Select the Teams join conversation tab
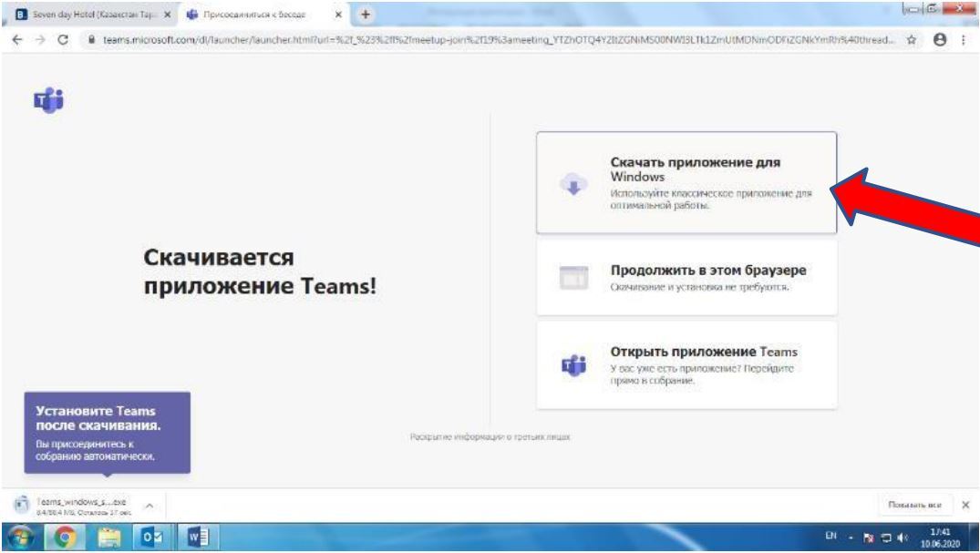 pyautogui.click(x=265, y=14)
